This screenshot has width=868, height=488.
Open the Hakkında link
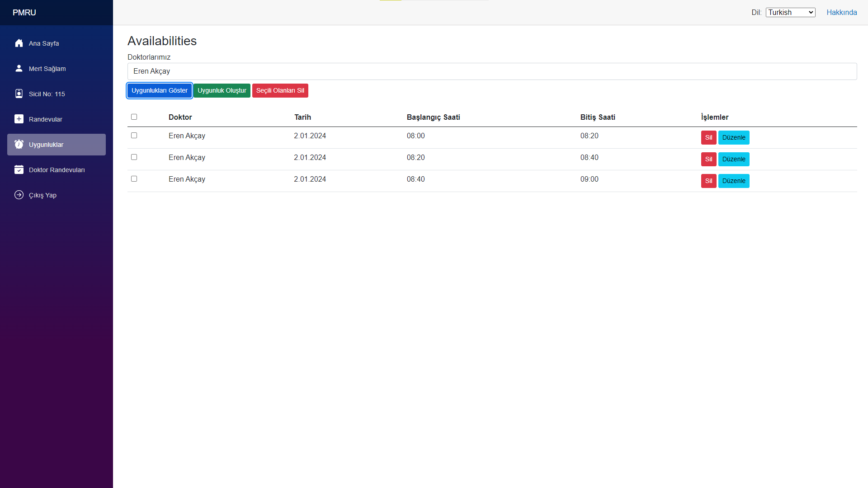tap(841, 13)
